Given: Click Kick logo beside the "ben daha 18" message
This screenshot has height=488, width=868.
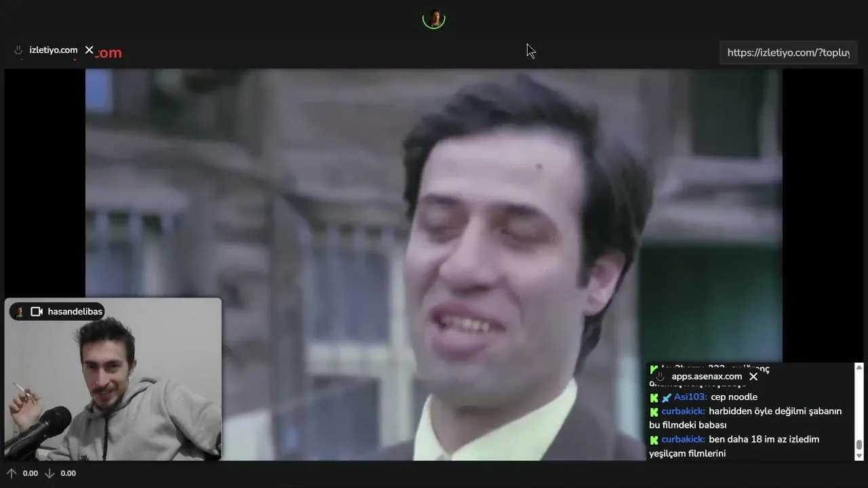Looking at the screenshot, I should pos(654,439).
